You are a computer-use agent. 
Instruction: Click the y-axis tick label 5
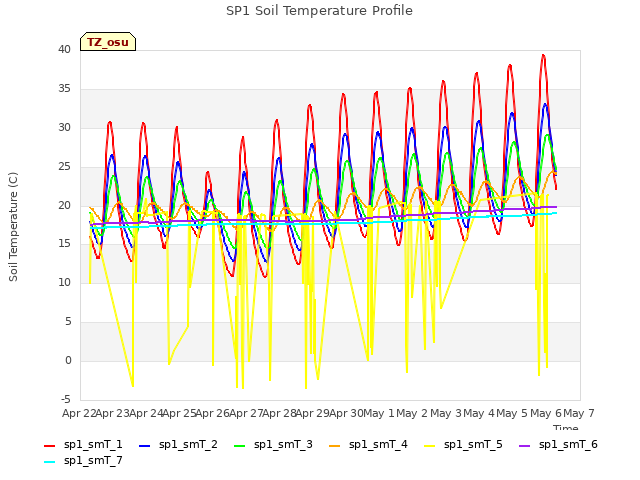point(68,322)
